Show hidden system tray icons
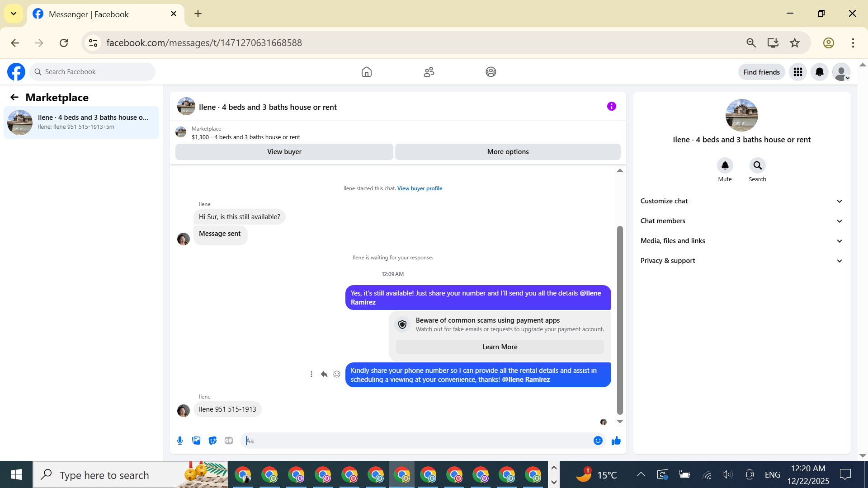 click(641, 474)
